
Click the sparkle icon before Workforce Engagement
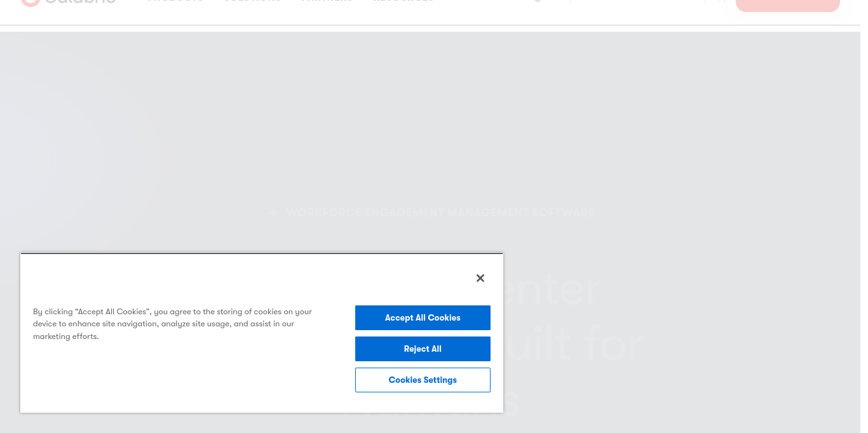click(x=273, y=213)
